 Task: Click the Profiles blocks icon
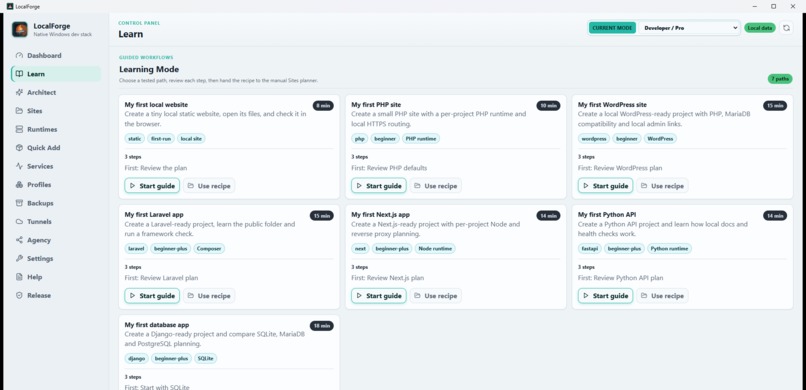(x=20, y=185)
